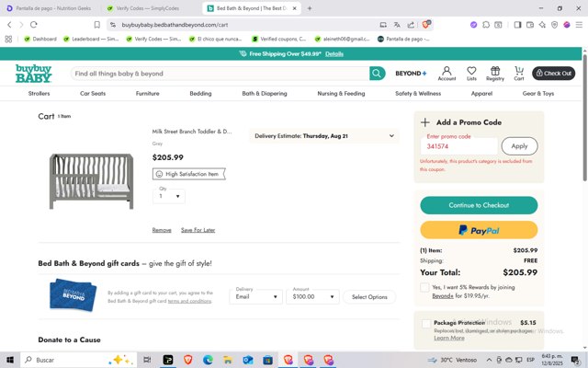Open Microsoft Edge from taskbar
Image resolution: width=588 pixels, height=368 pixels.
click(208, 360)
